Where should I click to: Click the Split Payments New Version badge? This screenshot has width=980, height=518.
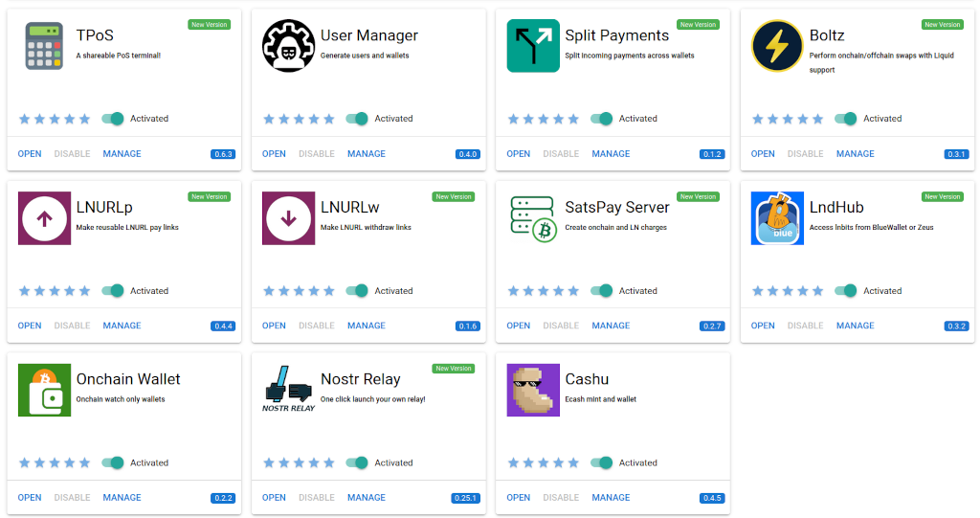(x=698, y=24)
